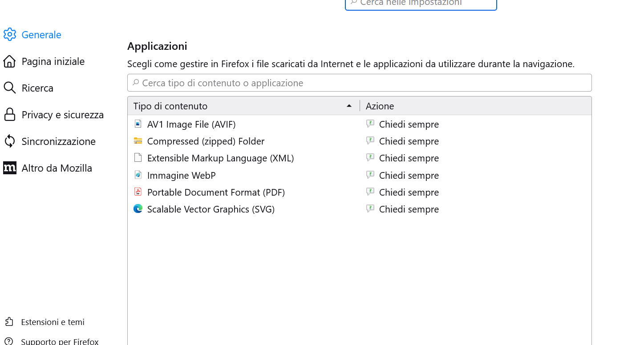Go to Privacy e sicurezza section
Image resolution: width=644 pixels, height=345 pixels.
coord(63,115)
